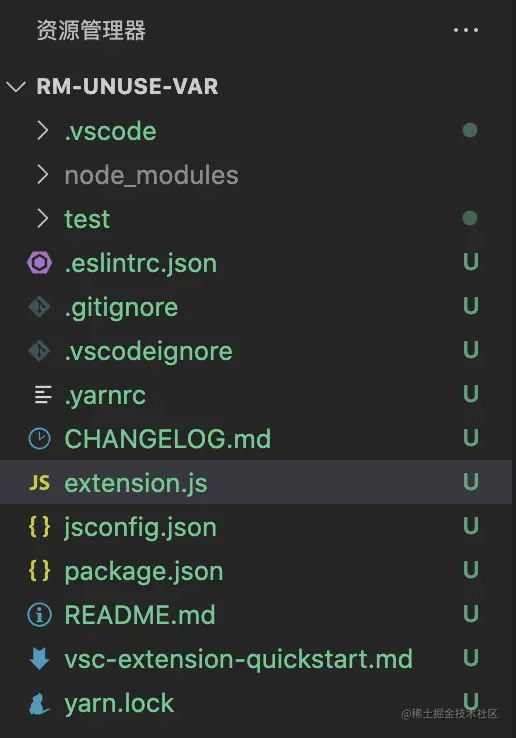Expand the .vscode folder chevron
516x738 pixels.
click(x=43, y=131)
